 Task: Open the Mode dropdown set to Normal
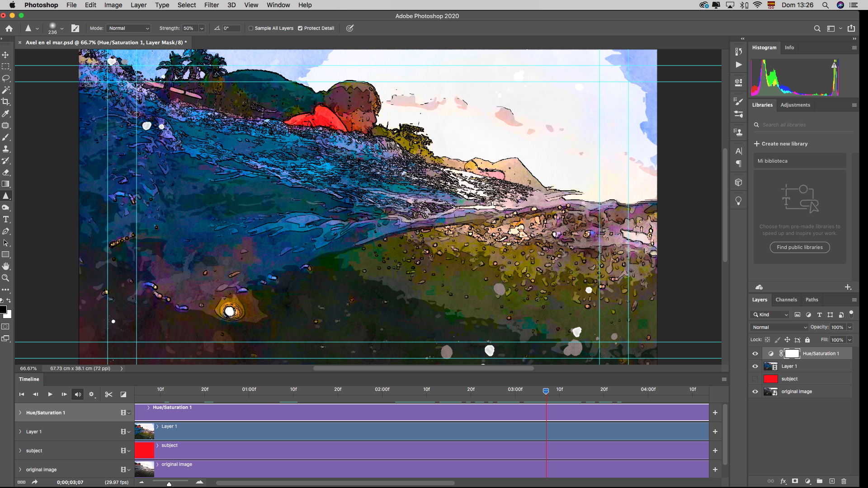pos(129,28)
